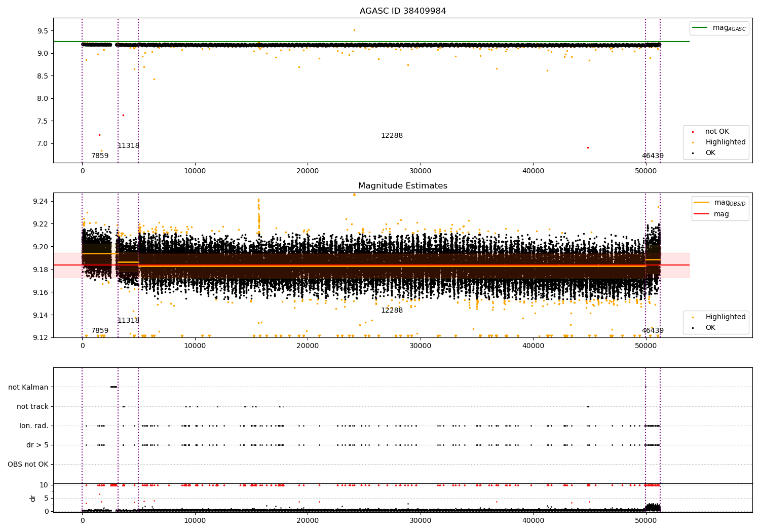This screenshot has width=760, height=532.
Task: Click the red not-OK point near 7.6 magnitude
Action: click(x=123, y=115)
